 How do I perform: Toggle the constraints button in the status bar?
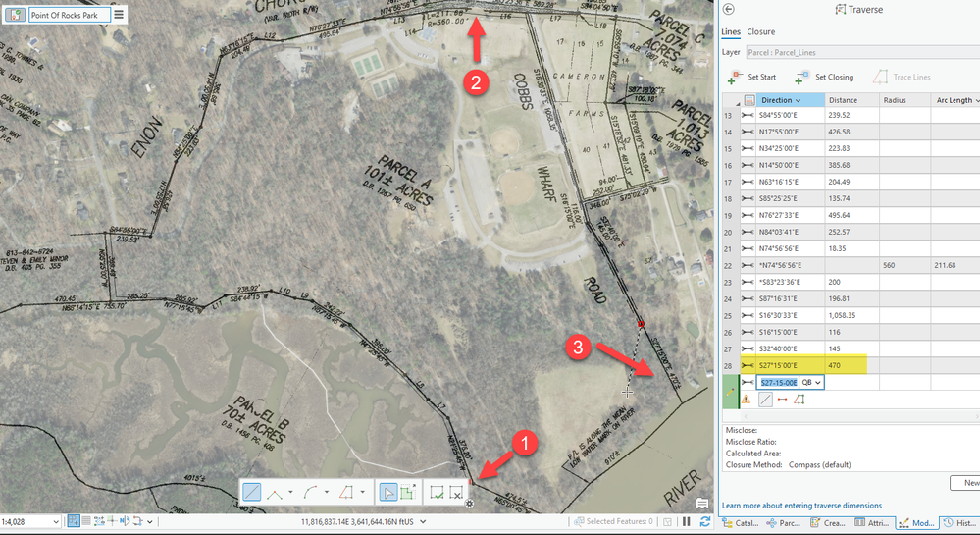pyautogui.click(x=99, y=521)
